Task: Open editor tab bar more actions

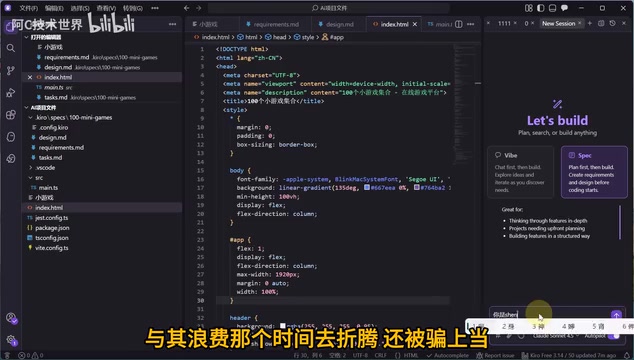Action: pos(471,24)
